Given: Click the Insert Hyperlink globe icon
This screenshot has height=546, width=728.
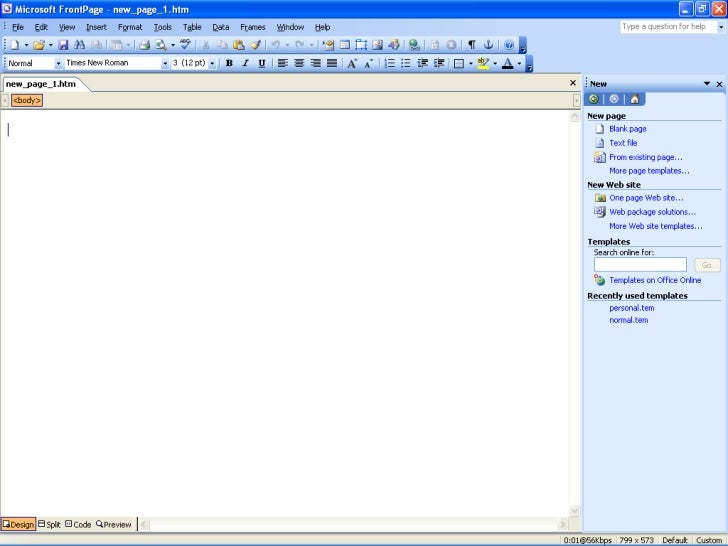Looking at the screenshot, I should click(414, 45).
